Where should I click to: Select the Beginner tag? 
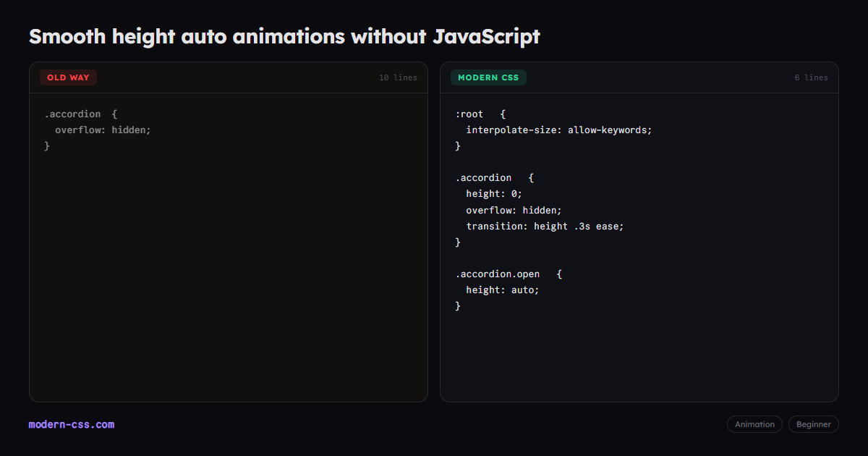[814, 424]
